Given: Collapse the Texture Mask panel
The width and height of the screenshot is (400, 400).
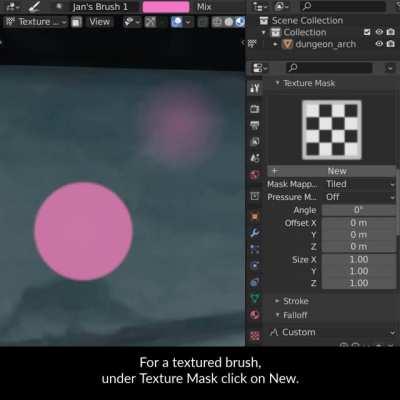Looking at the screenshot, I should coord(277,83).
